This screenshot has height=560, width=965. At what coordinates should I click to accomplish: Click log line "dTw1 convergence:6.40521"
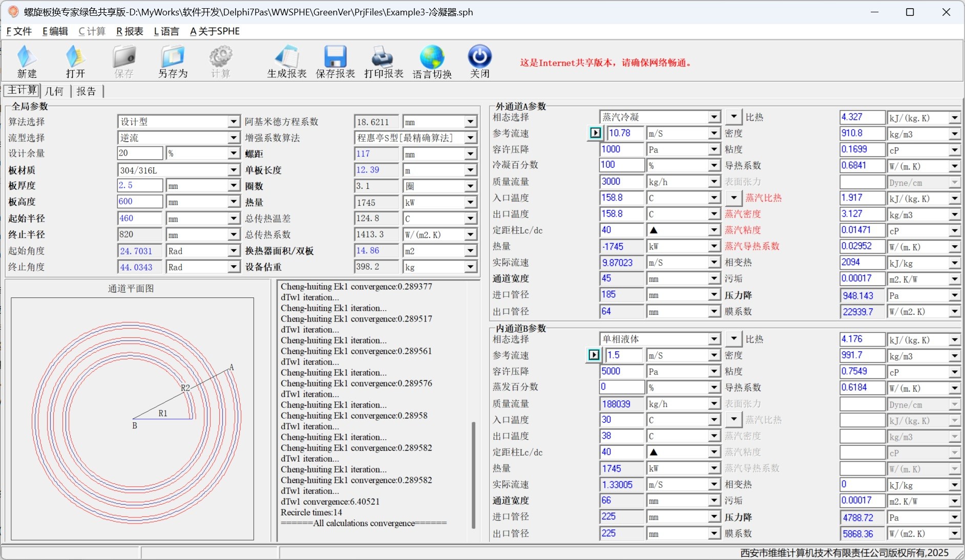coord(330,502)
